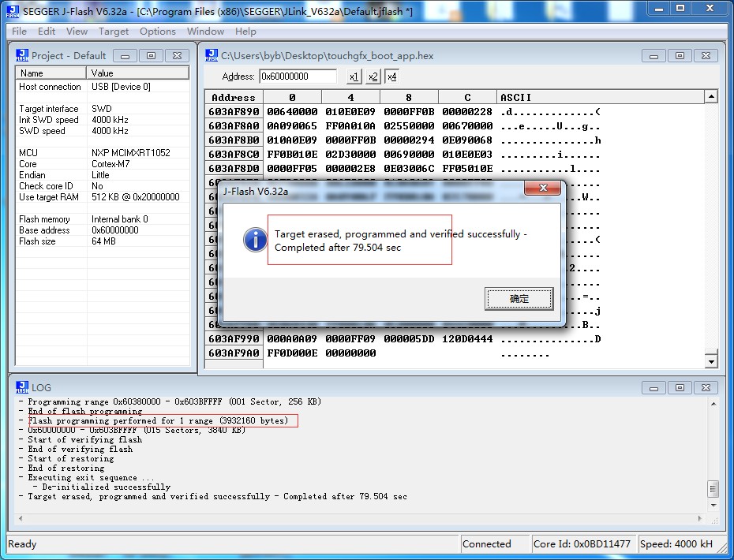Open the View menu

tap(77, 32)
